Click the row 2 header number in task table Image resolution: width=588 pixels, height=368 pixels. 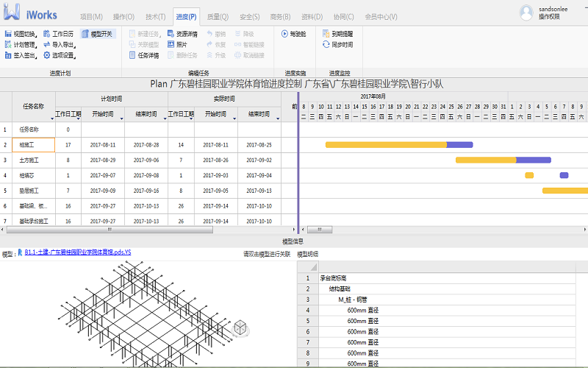coord(6,145)
